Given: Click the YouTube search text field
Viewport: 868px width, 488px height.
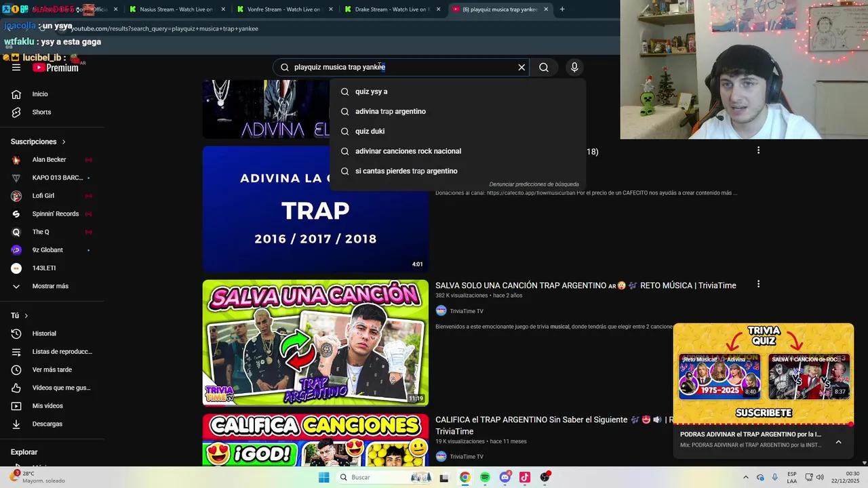Looking at the screenshot, I should click(400, 67).
